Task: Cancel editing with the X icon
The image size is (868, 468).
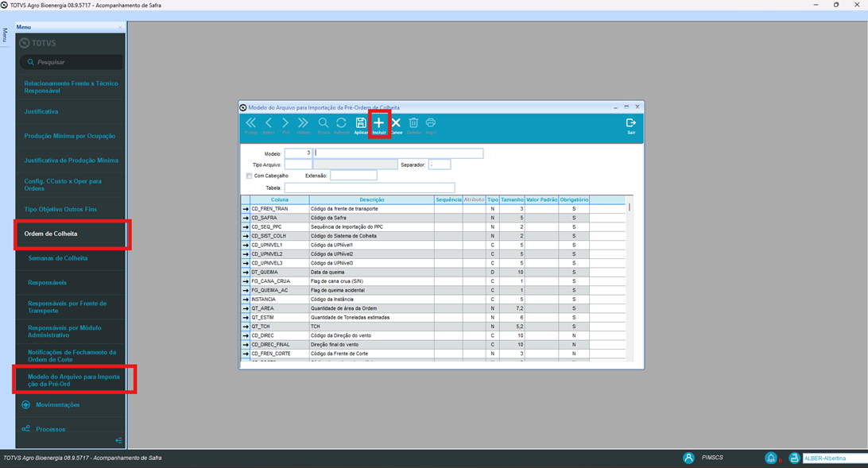Action: 397,126
